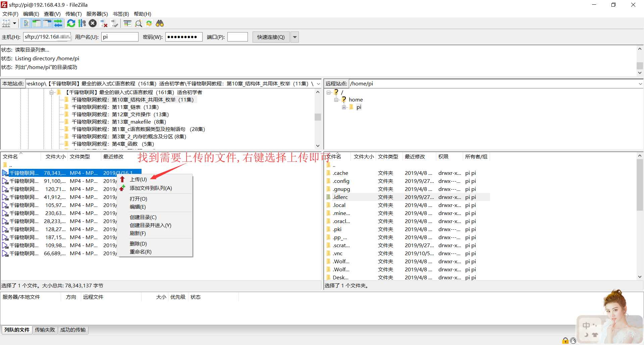Refresh file and folder lists
644x345 pixels.
click(x=71, y=23)
